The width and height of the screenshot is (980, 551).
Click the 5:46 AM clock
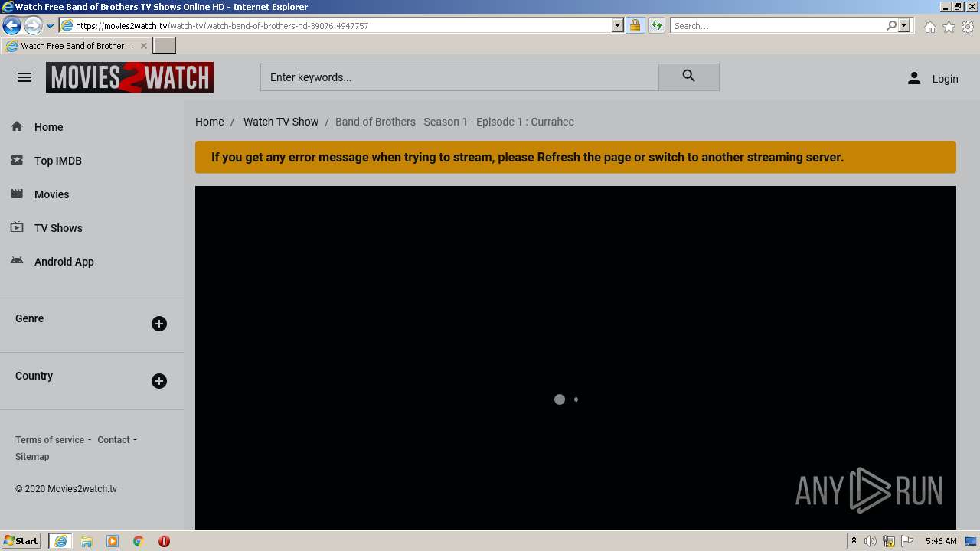tap(941, 541)
